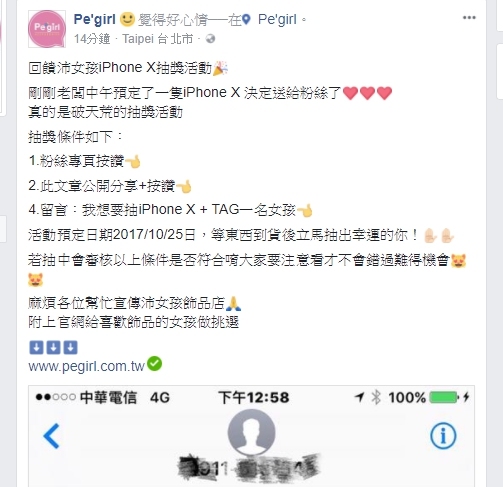Screen dimensions: 503x487
Task: Open the Pe'girl page profile picture
Action: [x=47, y=29]
